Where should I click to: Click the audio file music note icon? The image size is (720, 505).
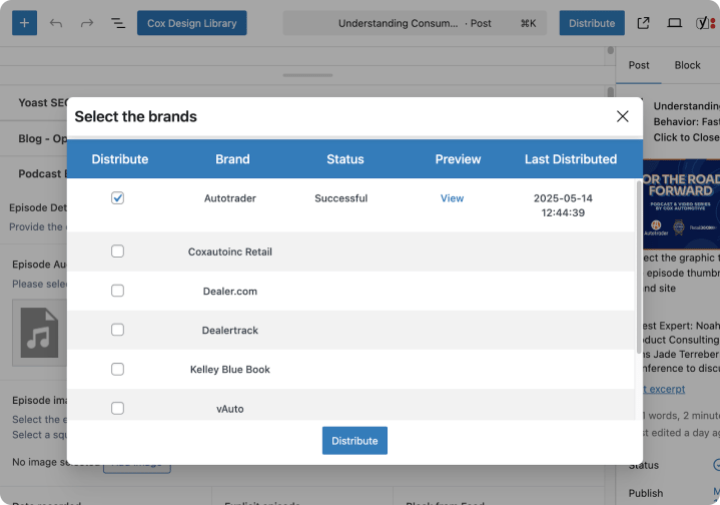[39, 333]
